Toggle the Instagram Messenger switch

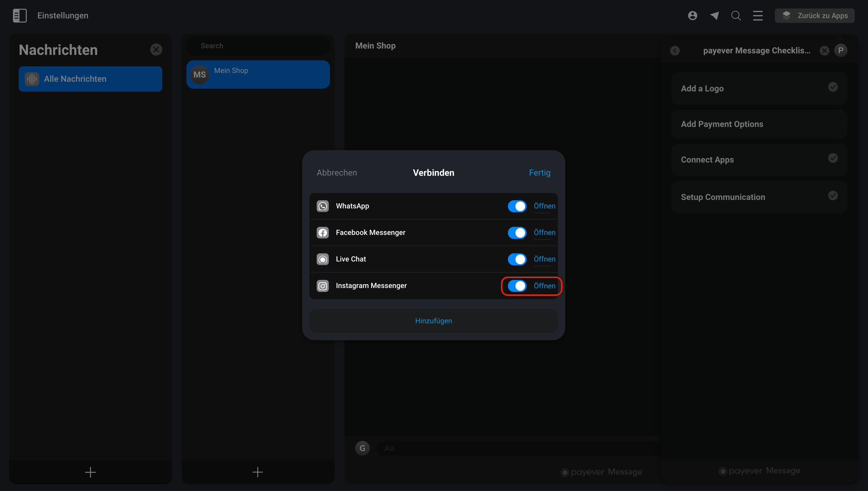(x=517, y=286)
